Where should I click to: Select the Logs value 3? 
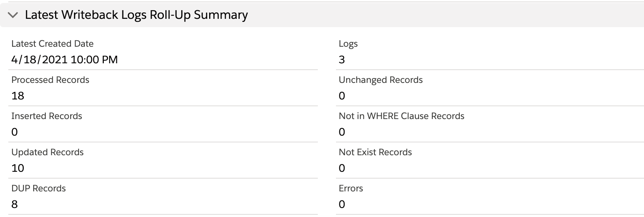coord(342,60)
